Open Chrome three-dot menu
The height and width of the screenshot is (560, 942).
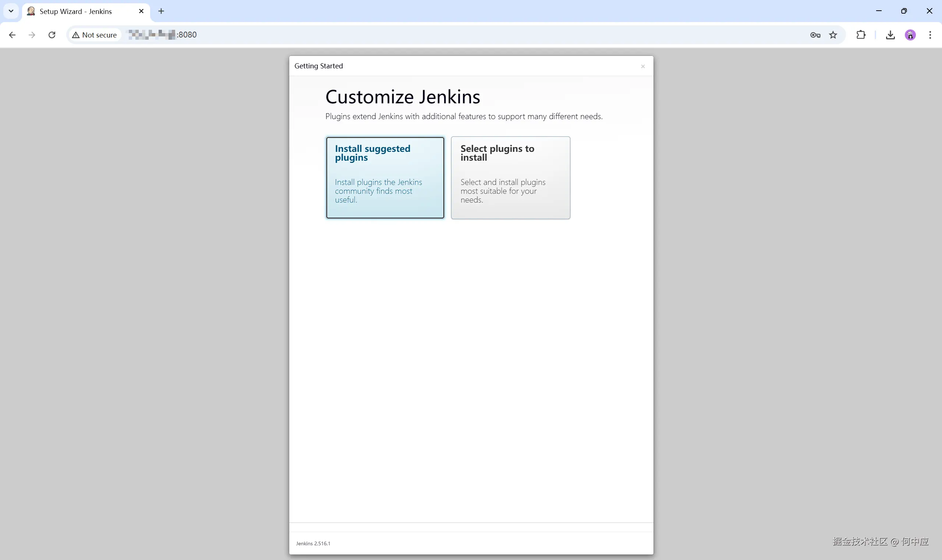click(x=930, y=35)
